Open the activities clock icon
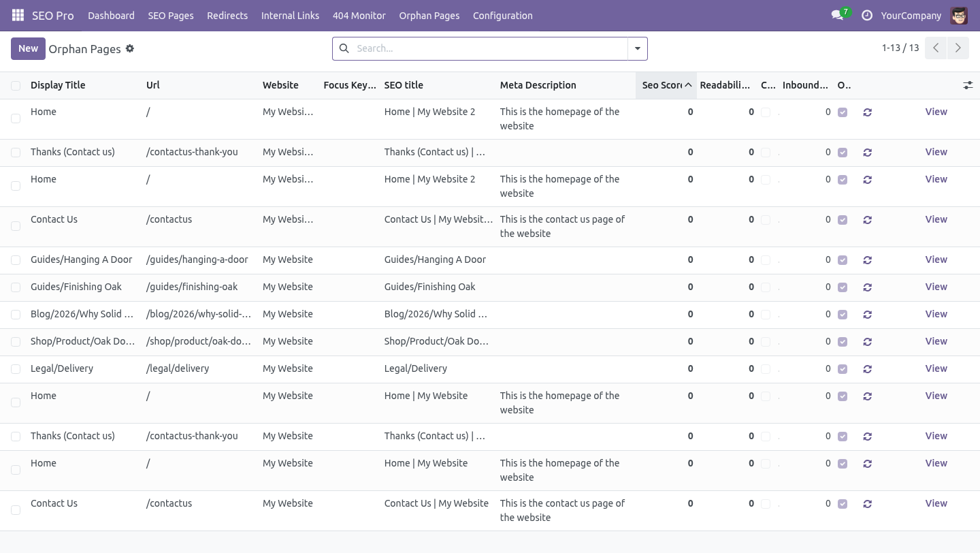The image size is (980, 553). (x=866, y=15)
